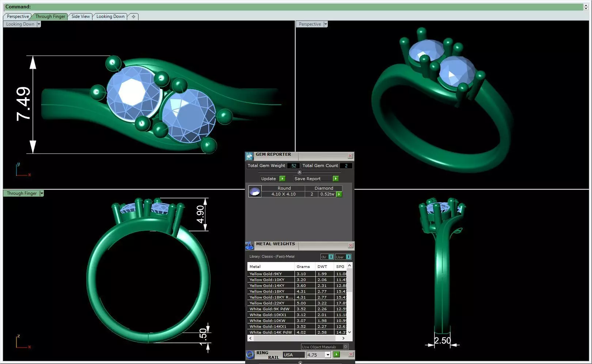The height and width of the screenshot is (364, 592).
Task: Click the Round gem shape cell
Action: tap(284, 188)
